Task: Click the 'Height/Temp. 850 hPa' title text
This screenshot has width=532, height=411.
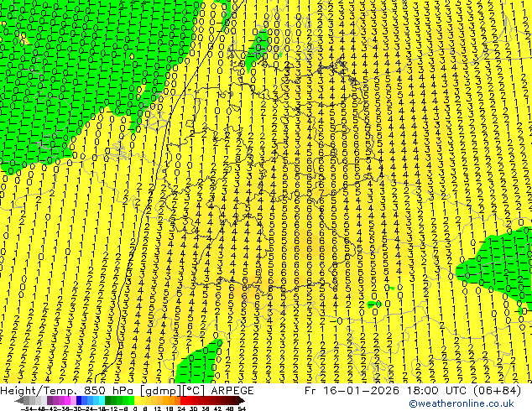Action: 66,391
